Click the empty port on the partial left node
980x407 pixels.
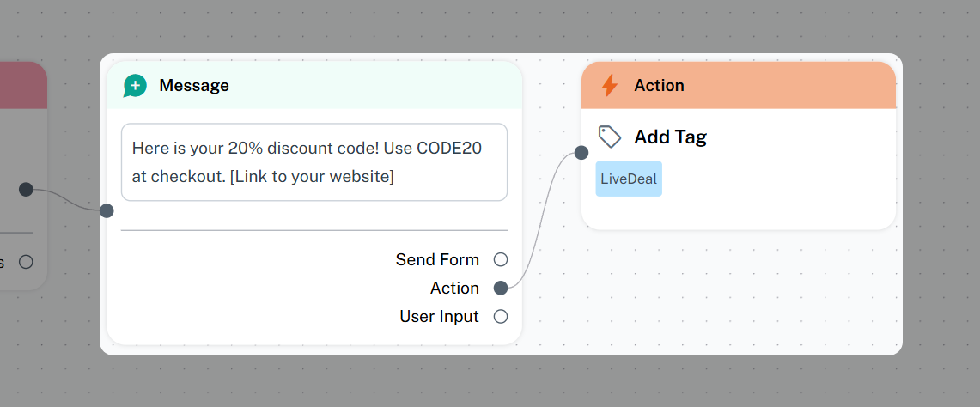26,262
